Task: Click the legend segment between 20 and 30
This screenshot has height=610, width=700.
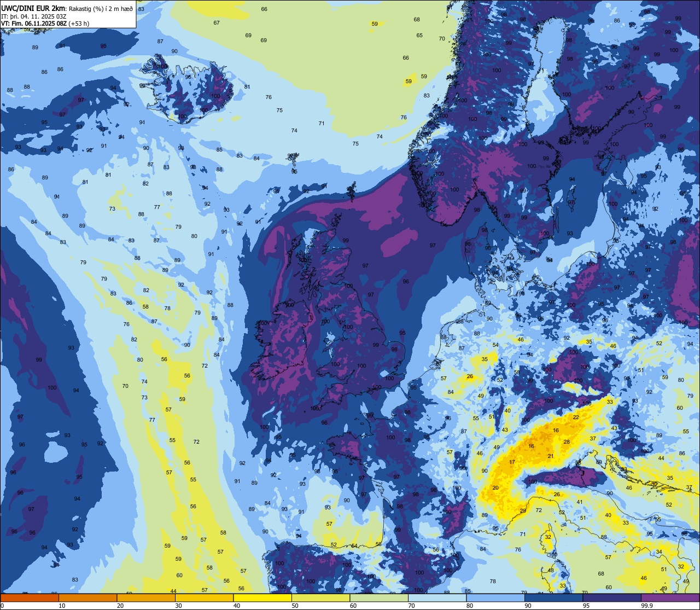Action: 146,597
